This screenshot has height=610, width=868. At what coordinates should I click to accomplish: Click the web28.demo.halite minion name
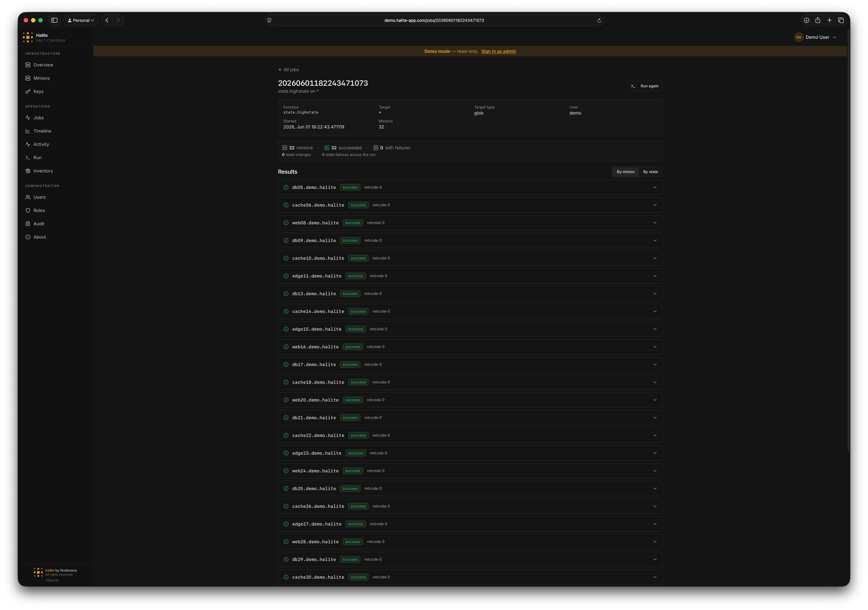315,542
